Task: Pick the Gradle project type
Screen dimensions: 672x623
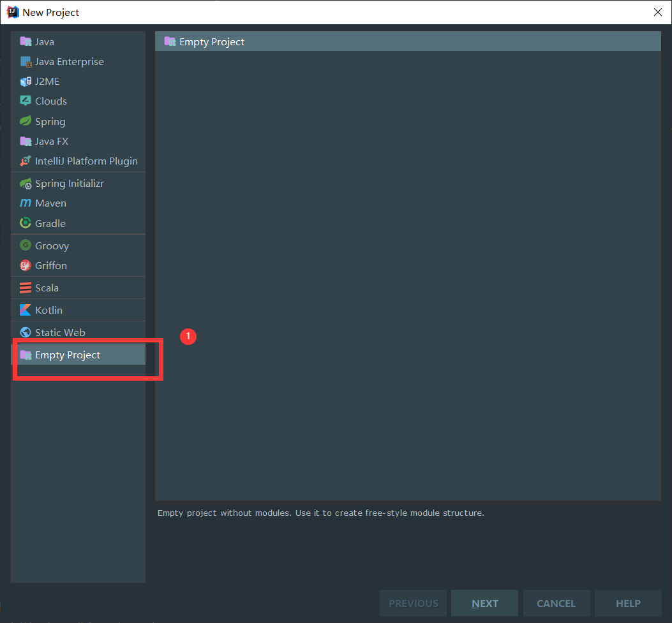Action: pyautogui.click(x=50, y=224)
